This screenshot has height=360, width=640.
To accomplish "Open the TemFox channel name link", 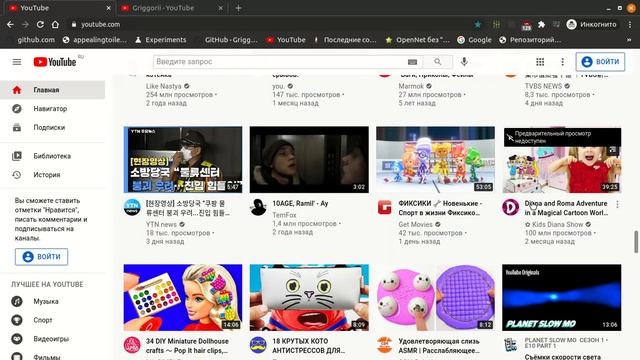I will [x=284, y=215].
